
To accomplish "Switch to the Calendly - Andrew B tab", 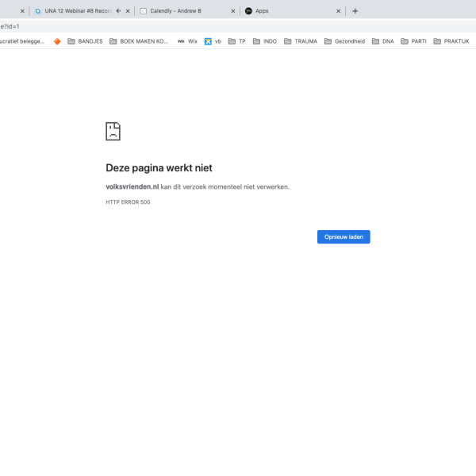I will tap(178, 11).
